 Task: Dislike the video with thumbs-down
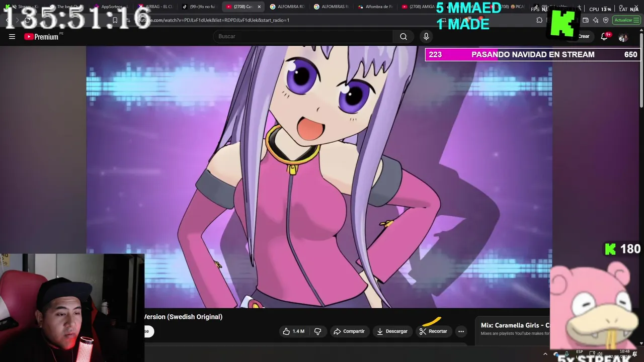pos(318,331)
